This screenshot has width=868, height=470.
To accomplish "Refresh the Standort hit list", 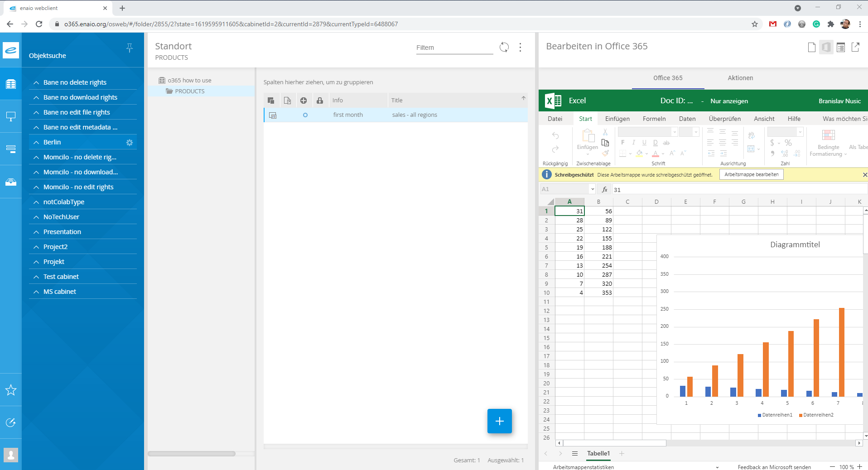I will pyautogui.click(x=504, y=47).
